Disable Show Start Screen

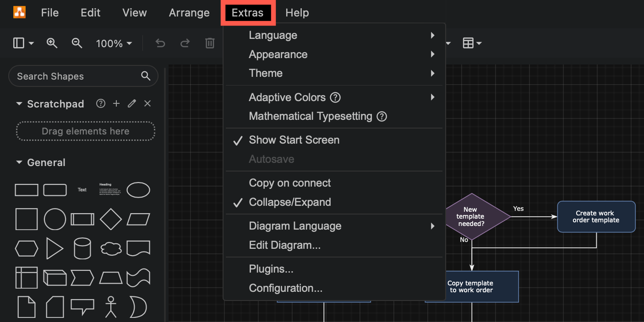coord(294,140)
